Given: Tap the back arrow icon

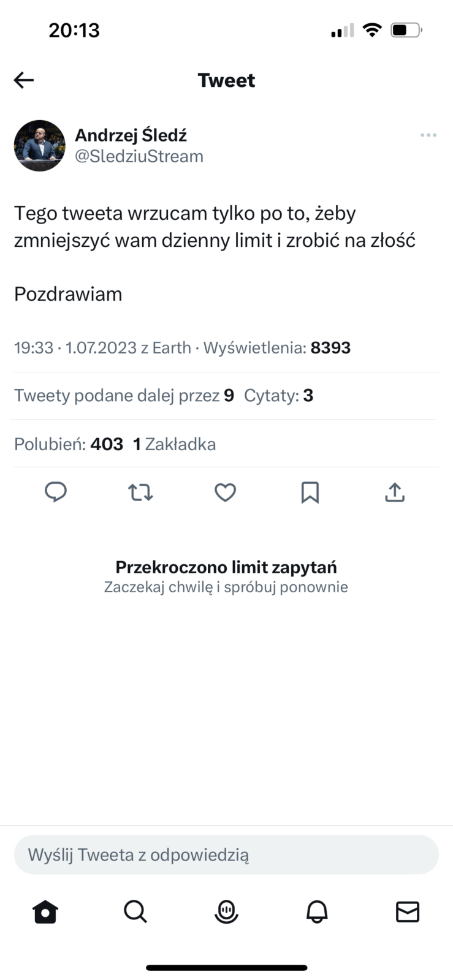Looking at the screenshot, I should tap(24, 80).
